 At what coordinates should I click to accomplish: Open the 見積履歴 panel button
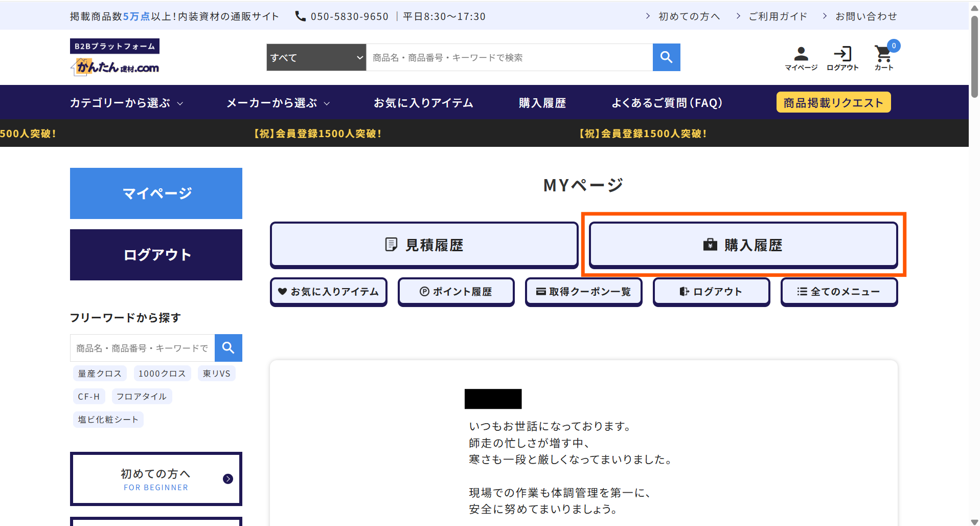(x=424, y=245)
